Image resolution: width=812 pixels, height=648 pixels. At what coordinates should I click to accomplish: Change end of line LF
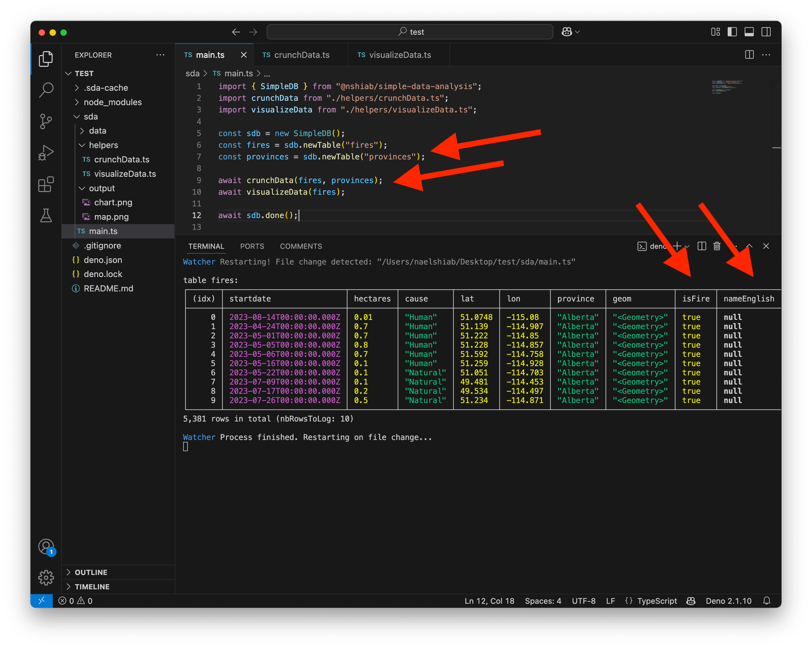coord(610,600)
